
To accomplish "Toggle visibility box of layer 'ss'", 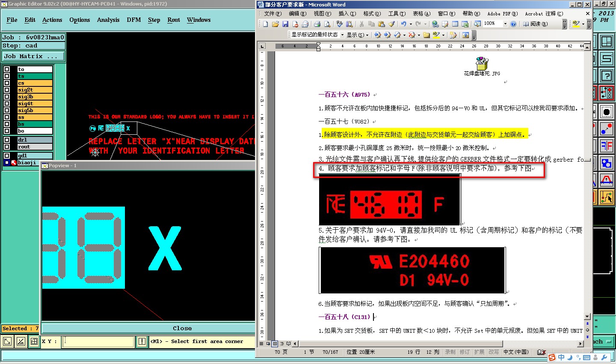I will (x=7, y=117).
